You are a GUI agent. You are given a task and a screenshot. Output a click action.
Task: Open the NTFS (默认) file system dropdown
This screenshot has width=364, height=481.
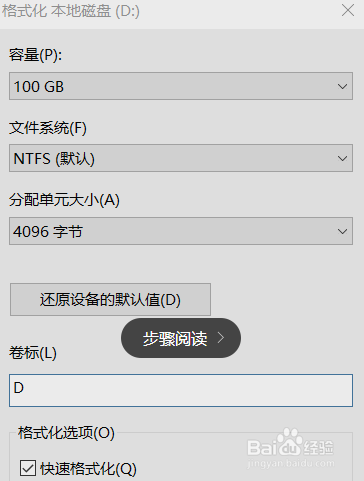(x=181, y=158)
